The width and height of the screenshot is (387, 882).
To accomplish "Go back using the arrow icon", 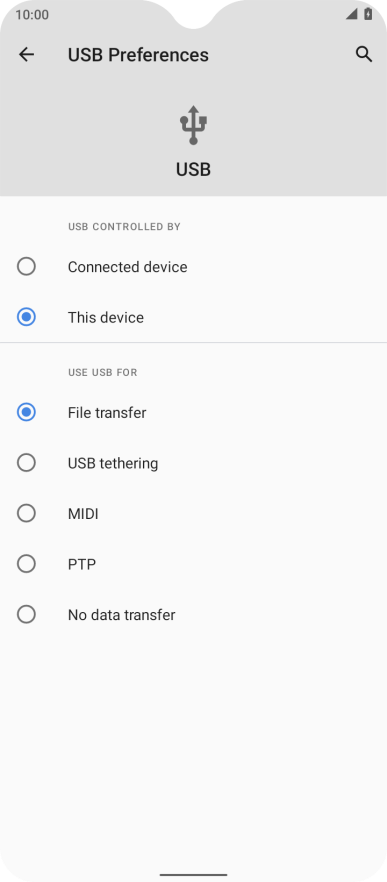I will (26, 55).
